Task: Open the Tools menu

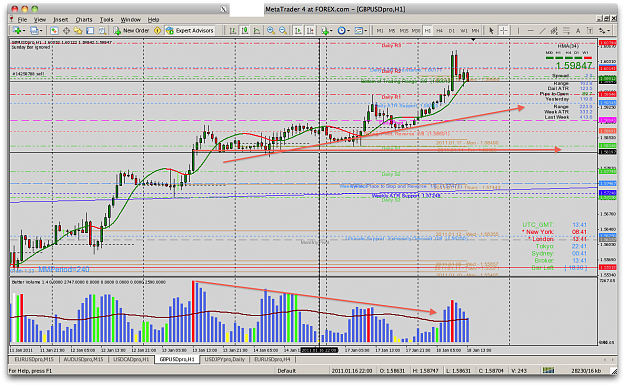Action: tap(106, 19)
